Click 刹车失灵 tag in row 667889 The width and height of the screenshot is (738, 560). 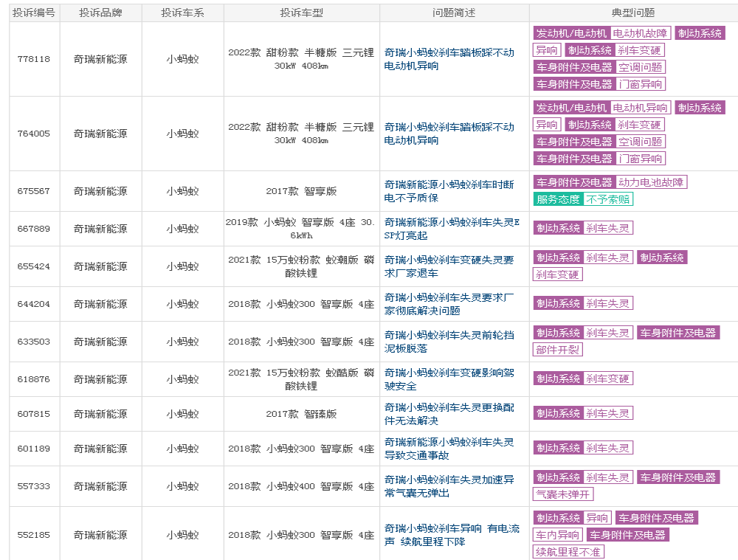pos(607,228)
